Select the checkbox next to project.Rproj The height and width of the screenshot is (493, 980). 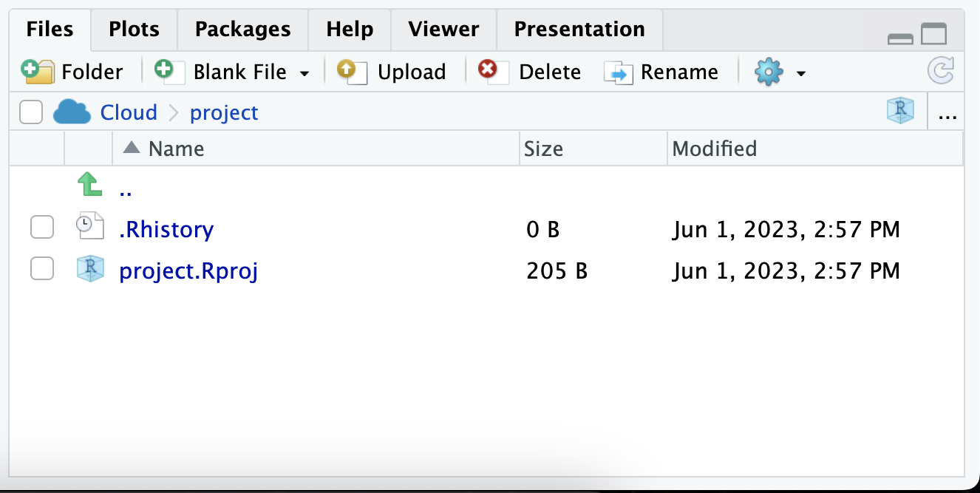pyautogui.click(x=42, y=268)
